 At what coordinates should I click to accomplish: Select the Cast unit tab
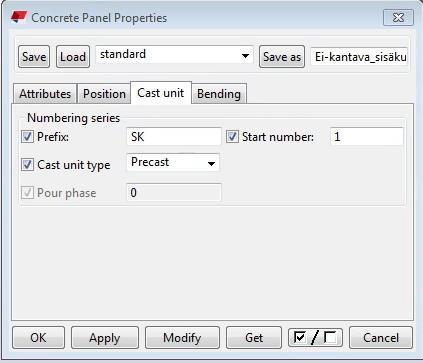[x=161, y=93]
